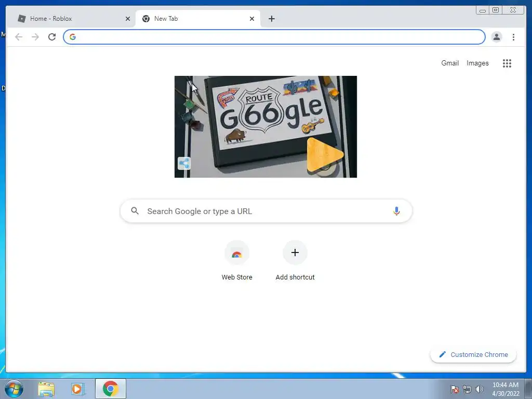Open the Chrome three-dot menu
The height and width of the screenshot is (399, 532).
tap(513, 37)
